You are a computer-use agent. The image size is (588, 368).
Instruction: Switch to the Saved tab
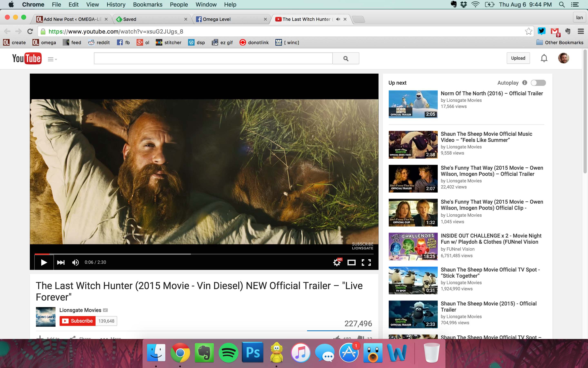[x=152, y=19]
